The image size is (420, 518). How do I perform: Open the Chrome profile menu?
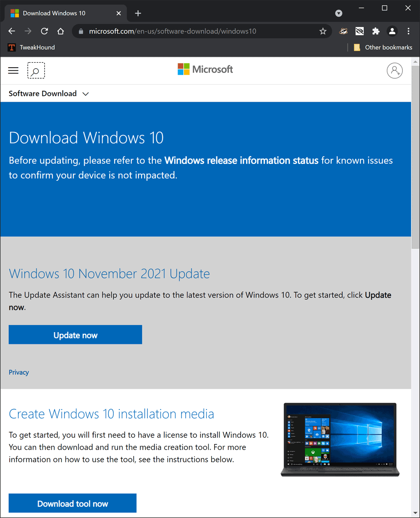392,31
